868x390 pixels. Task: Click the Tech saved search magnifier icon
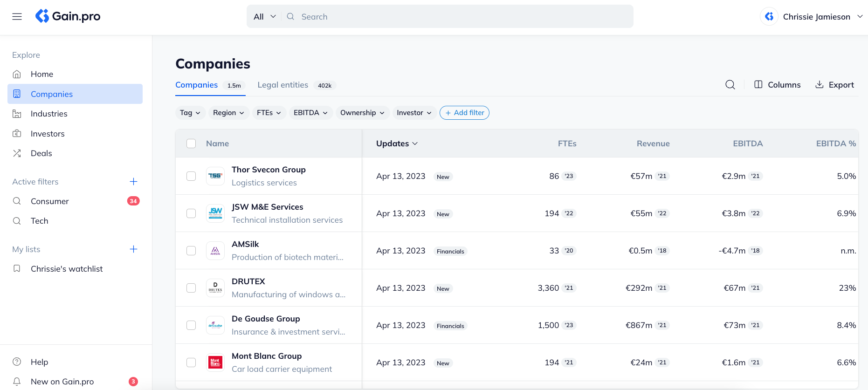(x=17, y=221)
